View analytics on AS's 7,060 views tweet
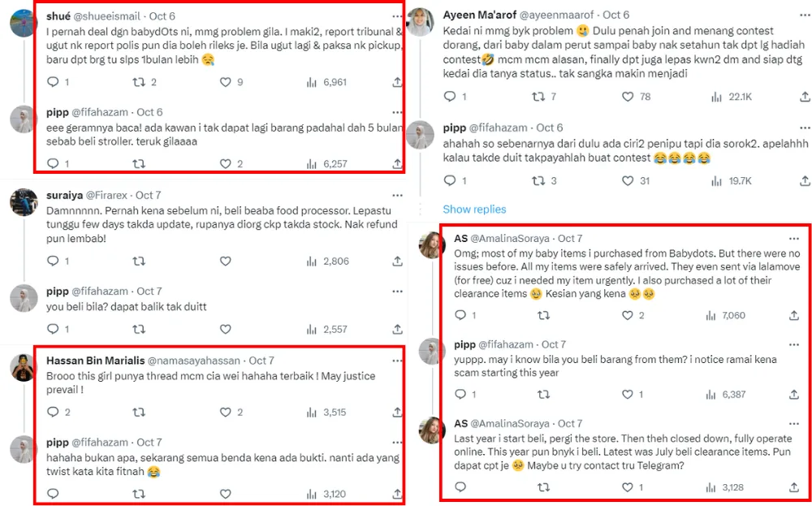812x506 pixels. 716,315
